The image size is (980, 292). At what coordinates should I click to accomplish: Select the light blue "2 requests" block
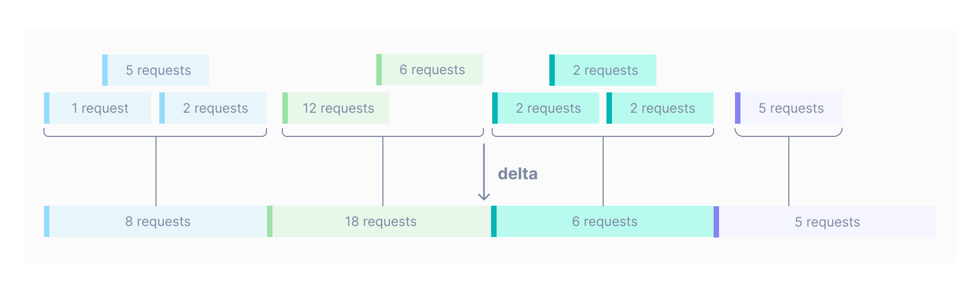click(215, 108)
